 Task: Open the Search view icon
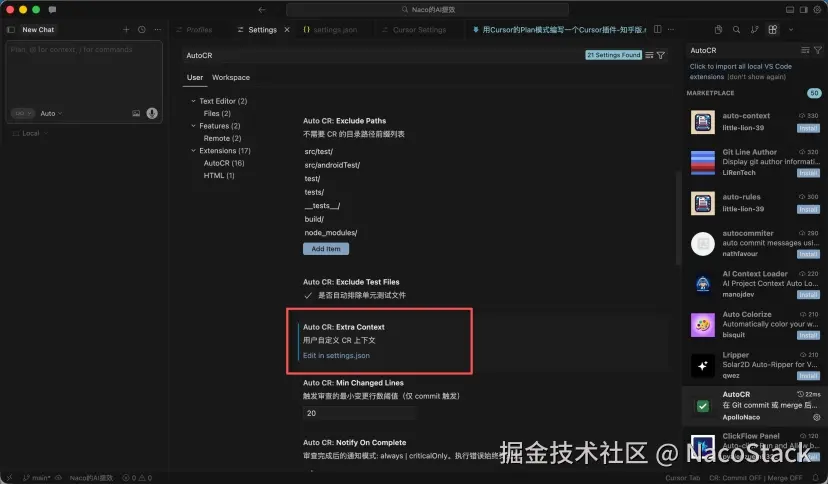tap(736, 30)
